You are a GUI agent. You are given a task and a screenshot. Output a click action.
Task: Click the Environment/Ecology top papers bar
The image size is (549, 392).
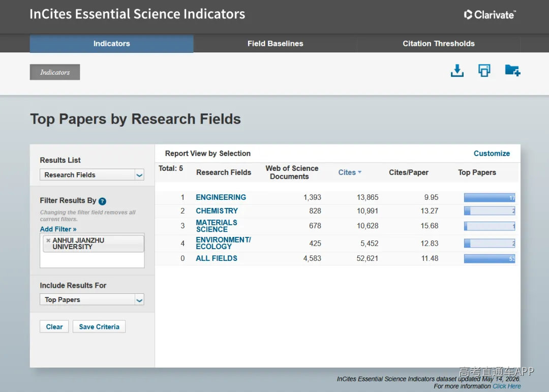coord(490,243)
